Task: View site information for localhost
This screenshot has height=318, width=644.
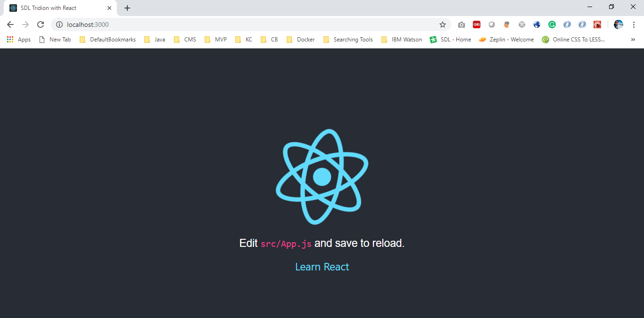Action: [59, 24]
